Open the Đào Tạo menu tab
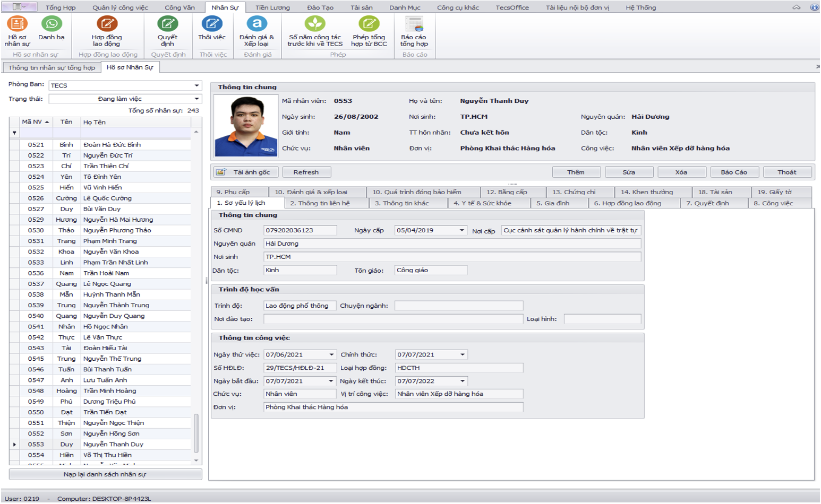The height and width of the screenshot is (504, 821). click(x=320, y=7)
